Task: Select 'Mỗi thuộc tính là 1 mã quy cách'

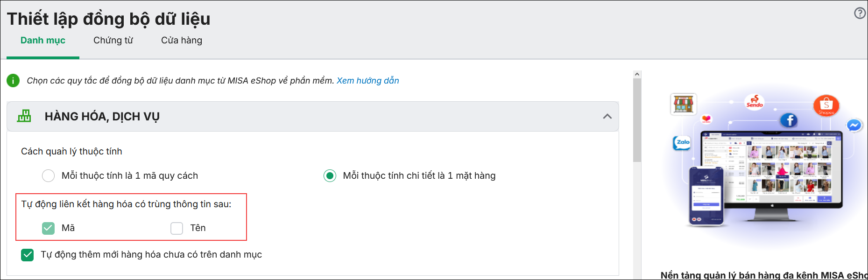Action: [x=48, y=176]
